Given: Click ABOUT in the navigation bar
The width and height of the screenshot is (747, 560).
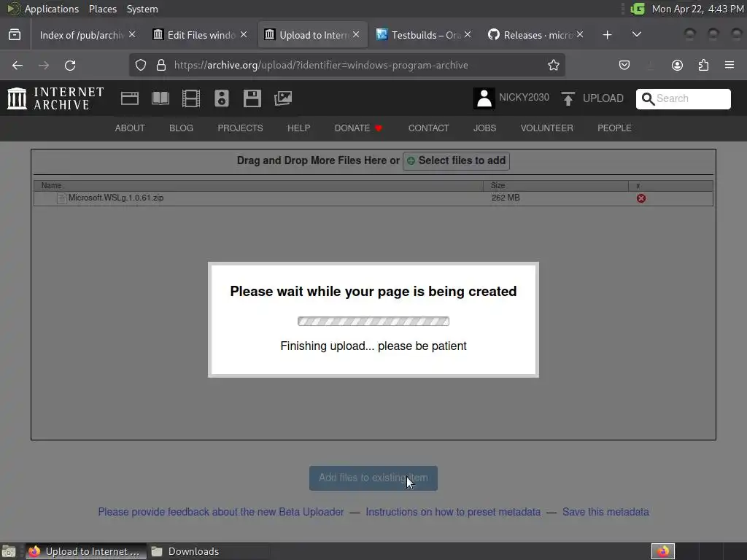Looking at the screenshot, I should coord(130,128).
